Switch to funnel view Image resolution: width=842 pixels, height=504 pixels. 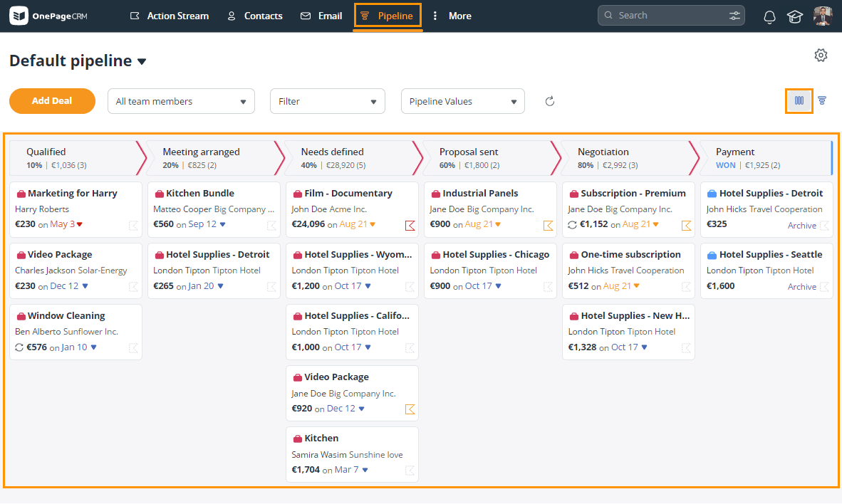coord(822,100)
